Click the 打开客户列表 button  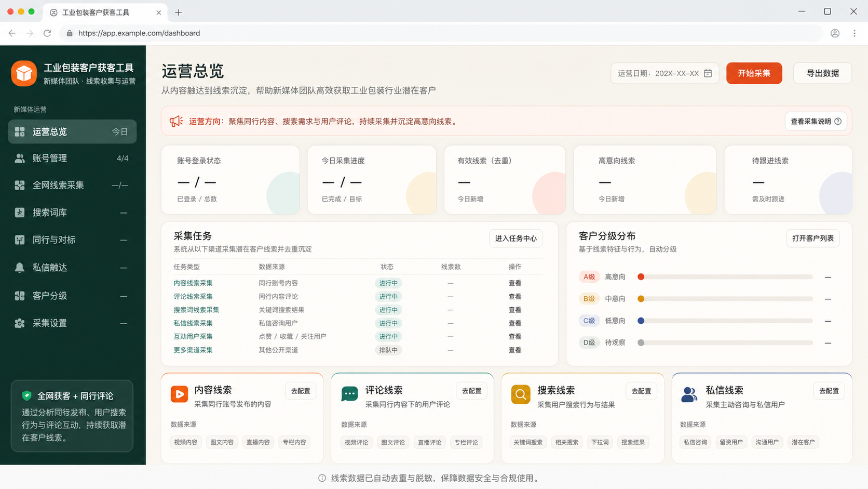pyautogui.click(x=813, y=239)
